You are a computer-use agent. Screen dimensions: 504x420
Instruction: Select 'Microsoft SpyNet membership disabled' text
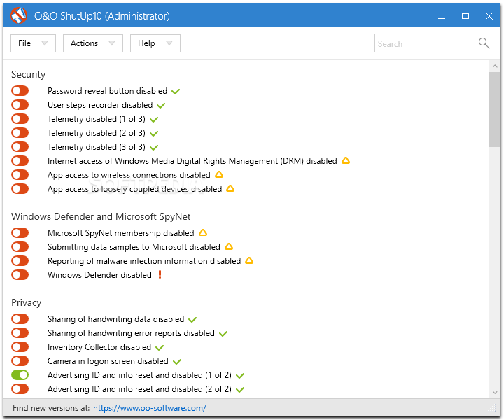coord(121,233)
